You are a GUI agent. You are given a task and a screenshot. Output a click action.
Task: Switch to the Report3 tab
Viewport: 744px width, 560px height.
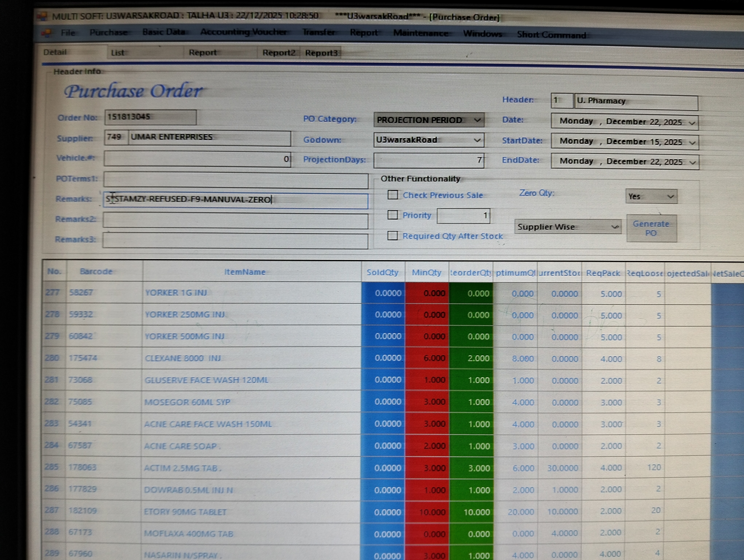pyautogui.click(x=321, y=53)
